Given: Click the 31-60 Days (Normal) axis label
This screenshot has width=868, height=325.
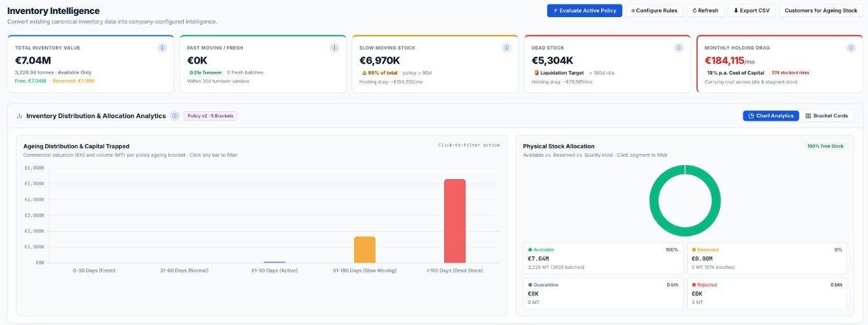Looking at the screenshot, I should (184, 270).
